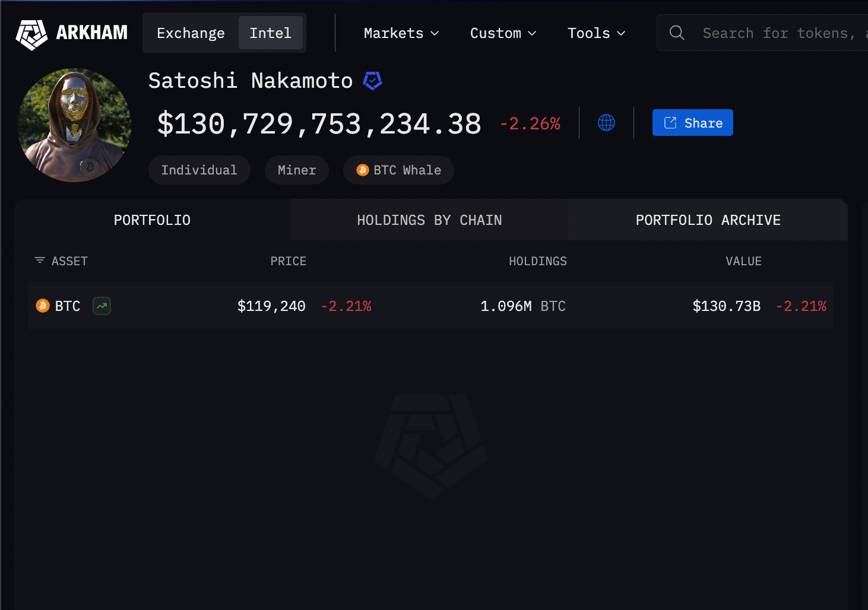This screenshot has height=610, width=868.
Task: Open the Tools dropdown
Action: pyautogui.click(x=595, y=33)
